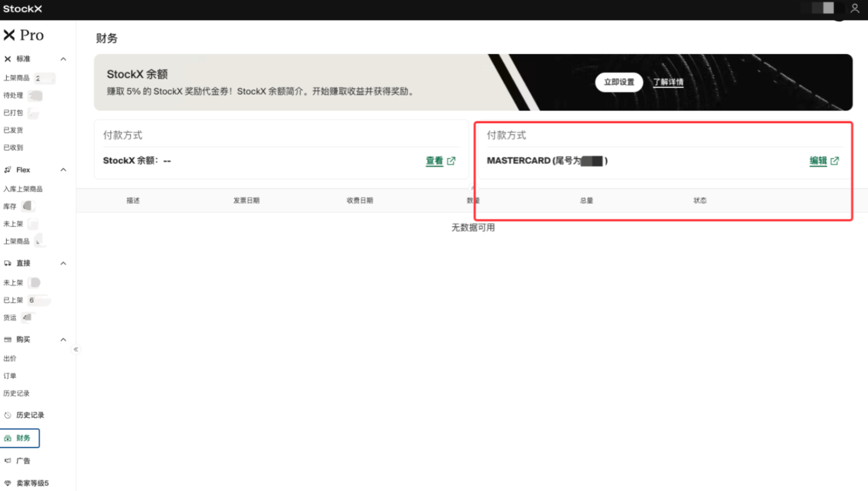Collapse the Flex section chevron
This screenshot has height=491, width=868.
63,170
